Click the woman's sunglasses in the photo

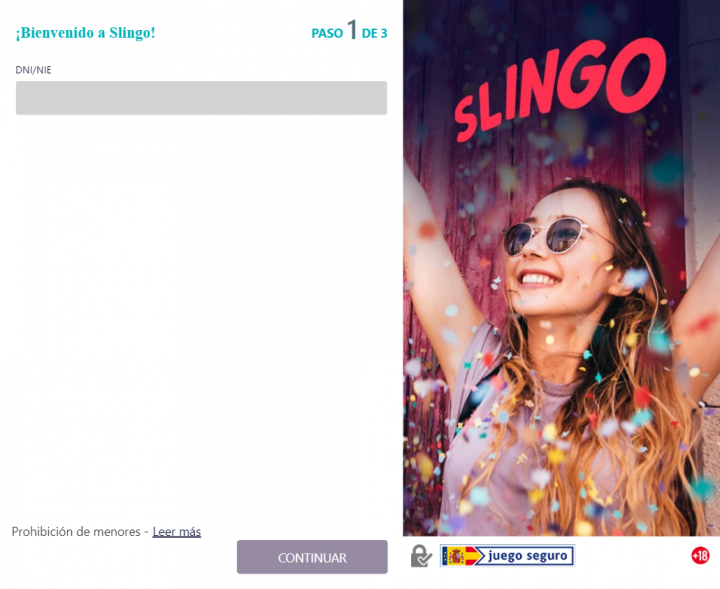546,236
